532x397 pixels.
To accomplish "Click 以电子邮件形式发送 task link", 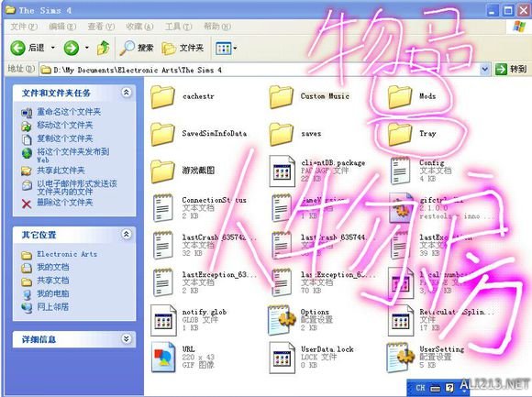I will pyautogui.click(x=77, y=187).
